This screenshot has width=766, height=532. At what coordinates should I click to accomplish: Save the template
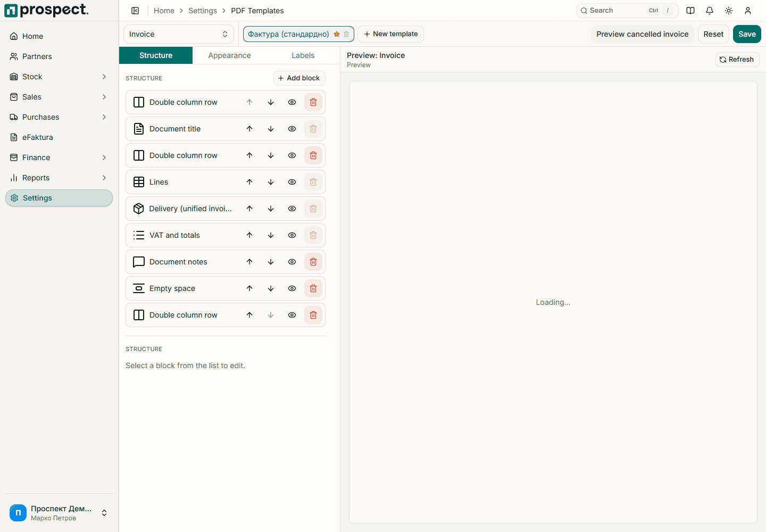tap(747, 34)
